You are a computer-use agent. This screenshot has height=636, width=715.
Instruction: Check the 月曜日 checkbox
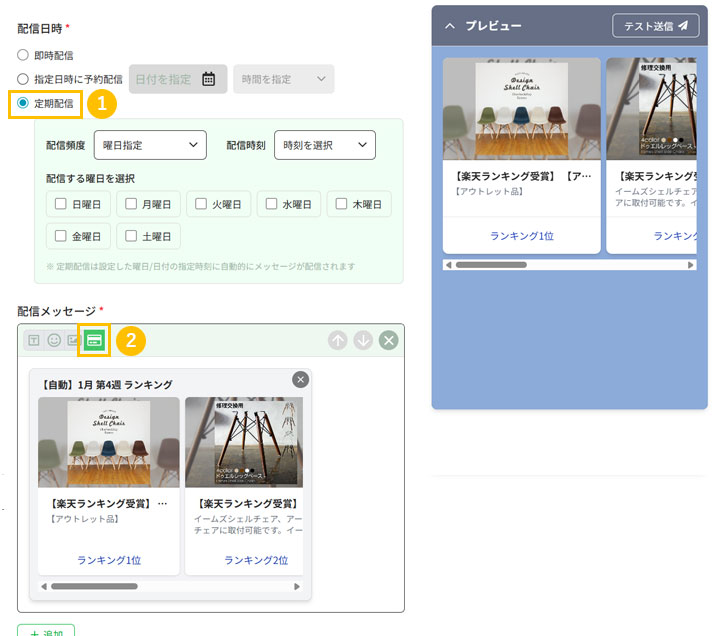click(130, 204)
